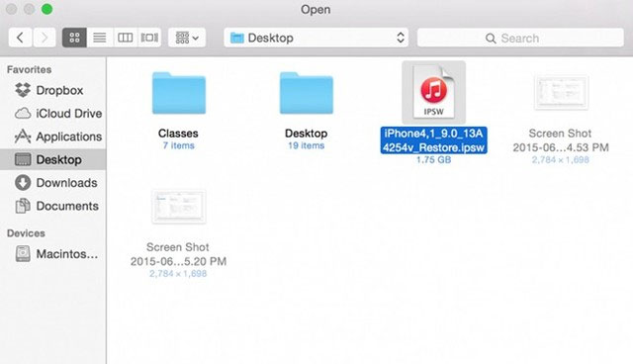Click the Documents sidebar icon
The image size is (633, 364).
click(23, 206)
